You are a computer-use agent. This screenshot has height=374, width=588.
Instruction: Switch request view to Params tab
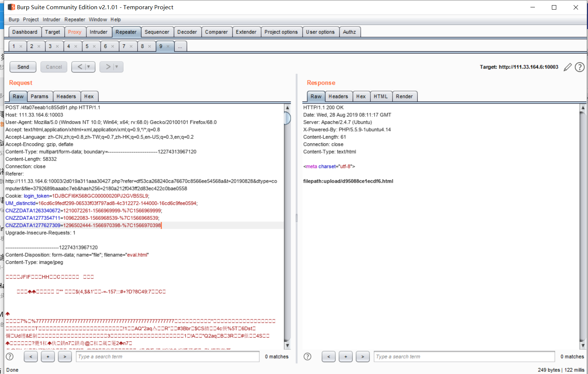pyautogui.click(x=39, y=97)
